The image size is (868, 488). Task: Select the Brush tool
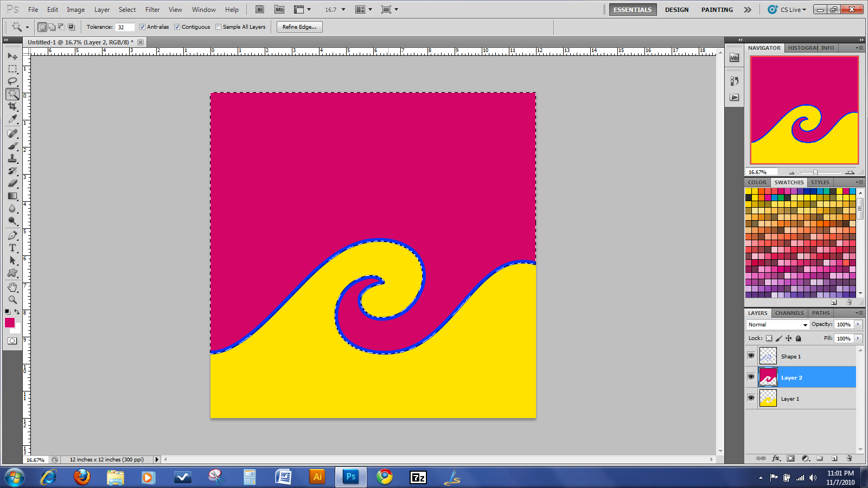[x=12, y=146]
